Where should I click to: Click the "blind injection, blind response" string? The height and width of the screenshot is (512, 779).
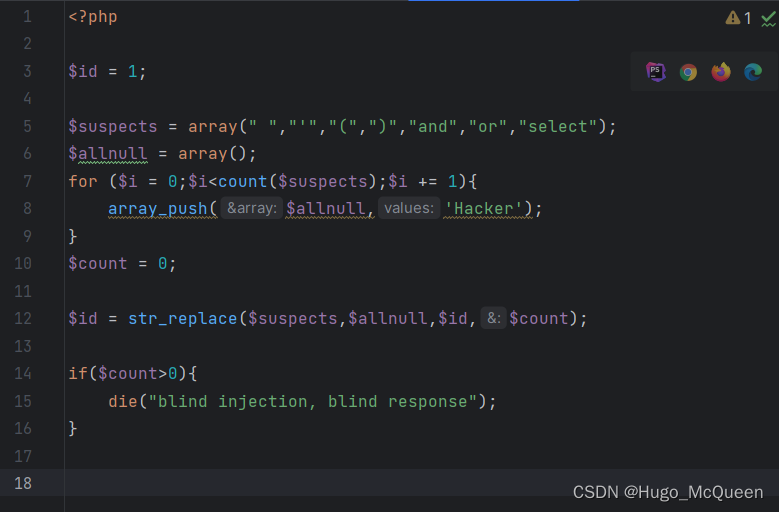(x=312, y=401)
